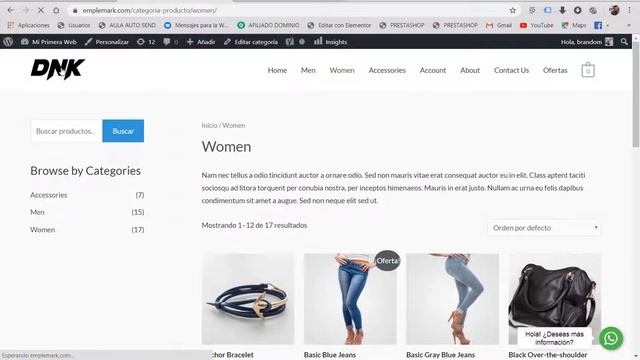Viewport: 640px width, 360px height.
Task: Open the Editar con Elementor bookmark
Action: 339,25
